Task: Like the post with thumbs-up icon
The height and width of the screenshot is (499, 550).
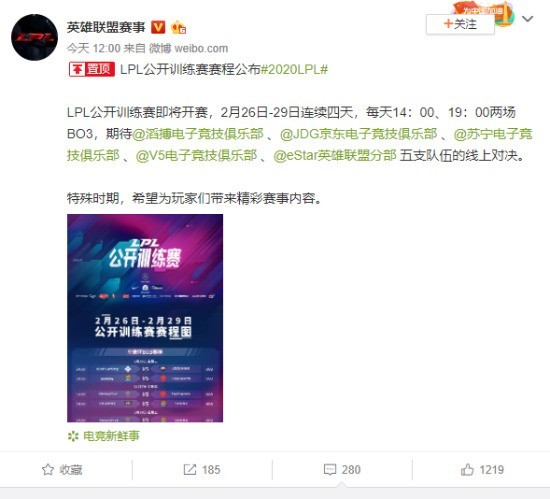Action: [467, 469]
